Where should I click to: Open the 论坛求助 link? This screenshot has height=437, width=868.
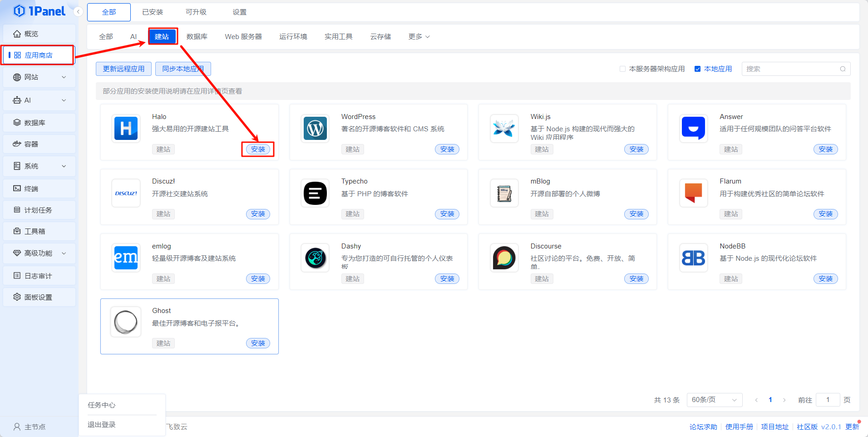(x=703, y=427)
